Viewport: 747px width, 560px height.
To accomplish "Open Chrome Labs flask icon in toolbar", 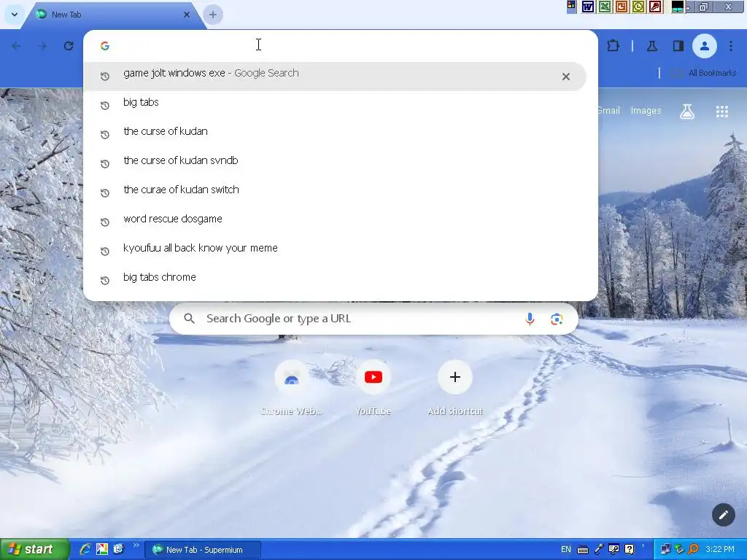I will point(652,46).
